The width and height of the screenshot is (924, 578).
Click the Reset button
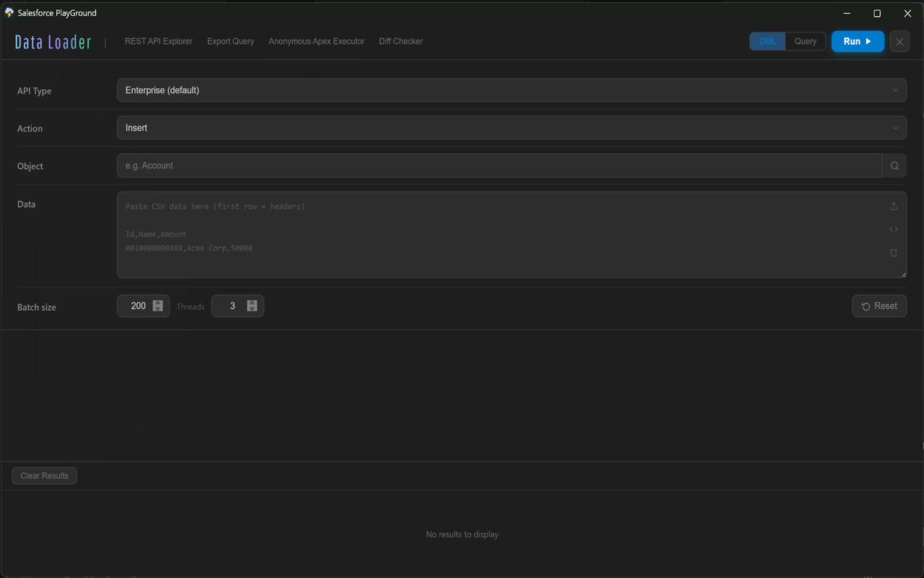coord(879,306)
